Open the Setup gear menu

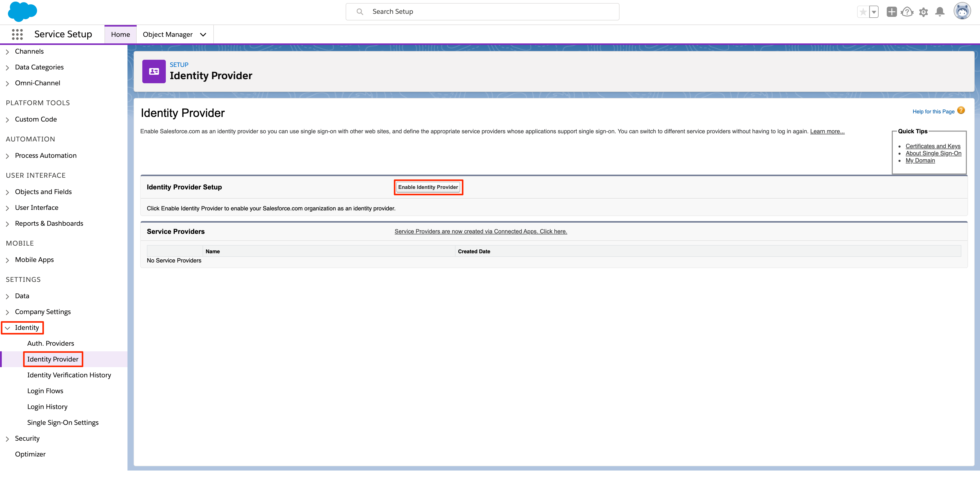coord(923,12)
